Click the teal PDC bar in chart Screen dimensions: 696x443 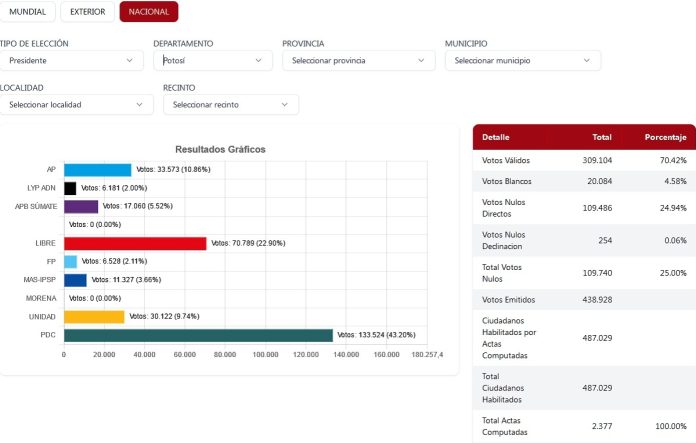[197, 335]
